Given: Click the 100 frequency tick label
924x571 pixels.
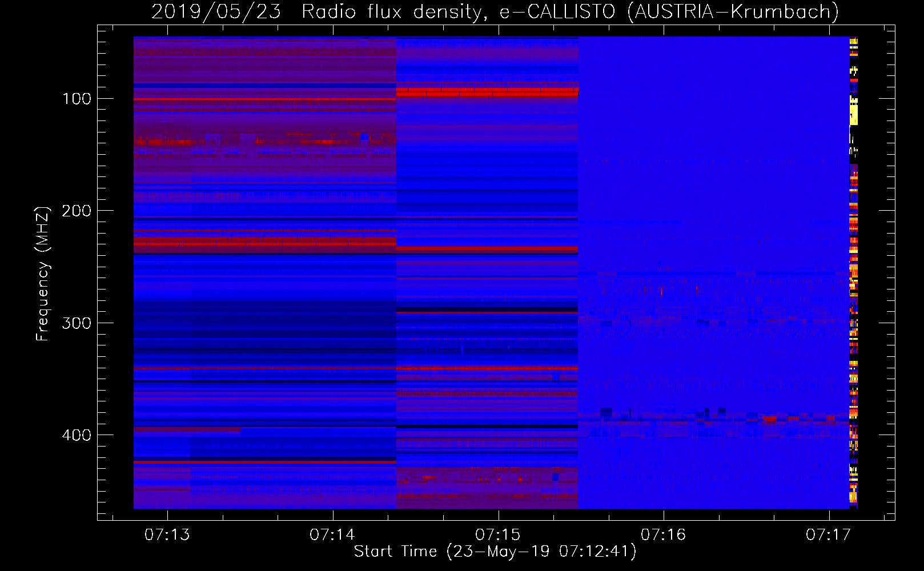Looking at the screenshot, I should coord(77,99).
